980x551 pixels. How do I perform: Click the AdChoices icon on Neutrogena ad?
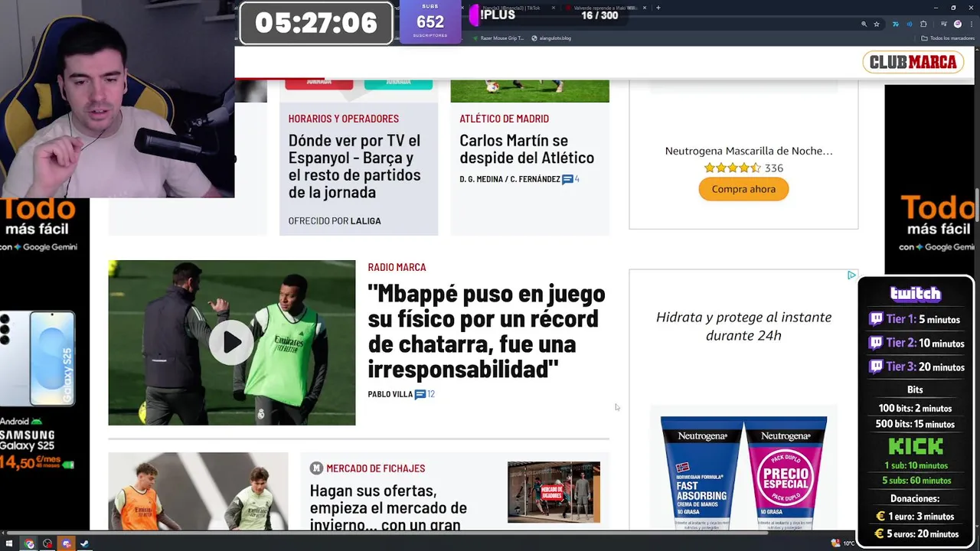[x=851, y=275]
